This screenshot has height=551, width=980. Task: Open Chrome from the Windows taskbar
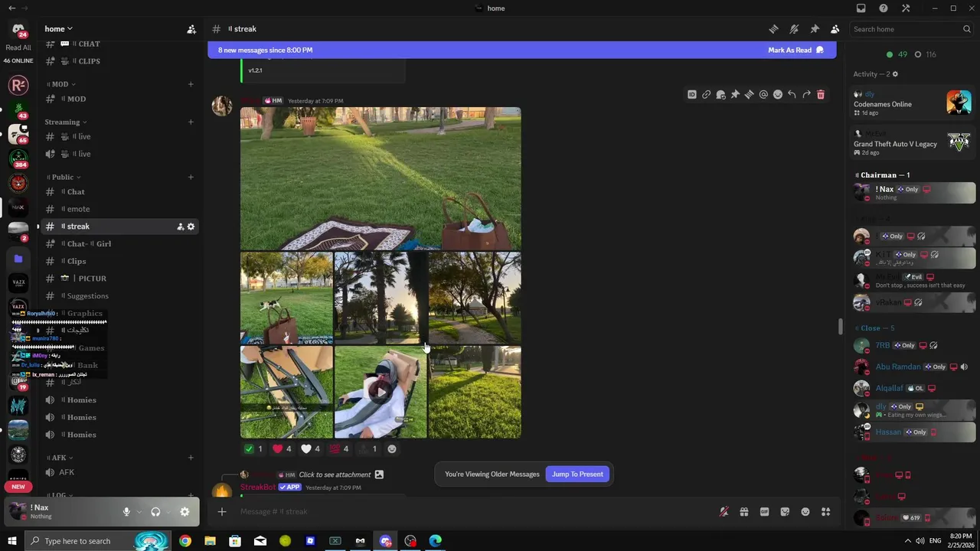(185, 541)
